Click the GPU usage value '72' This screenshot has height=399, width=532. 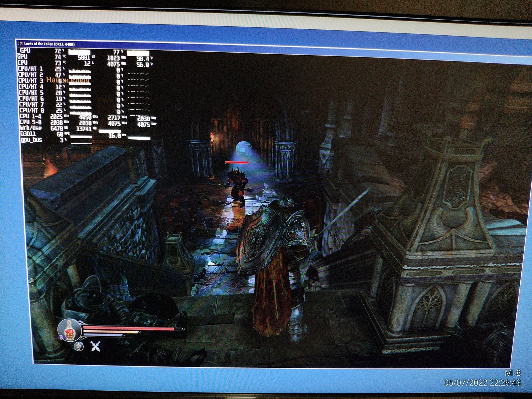pyautogui.click(x=58, y=51)
